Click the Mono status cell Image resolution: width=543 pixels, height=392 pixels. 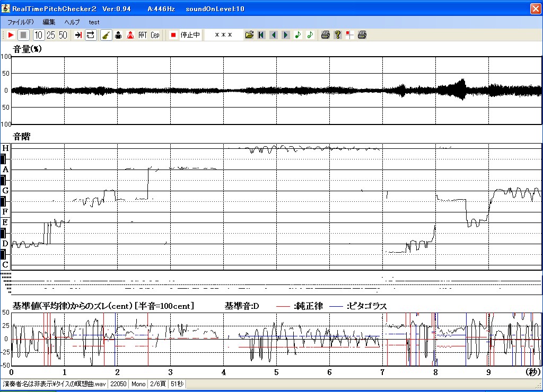point(138,384)
